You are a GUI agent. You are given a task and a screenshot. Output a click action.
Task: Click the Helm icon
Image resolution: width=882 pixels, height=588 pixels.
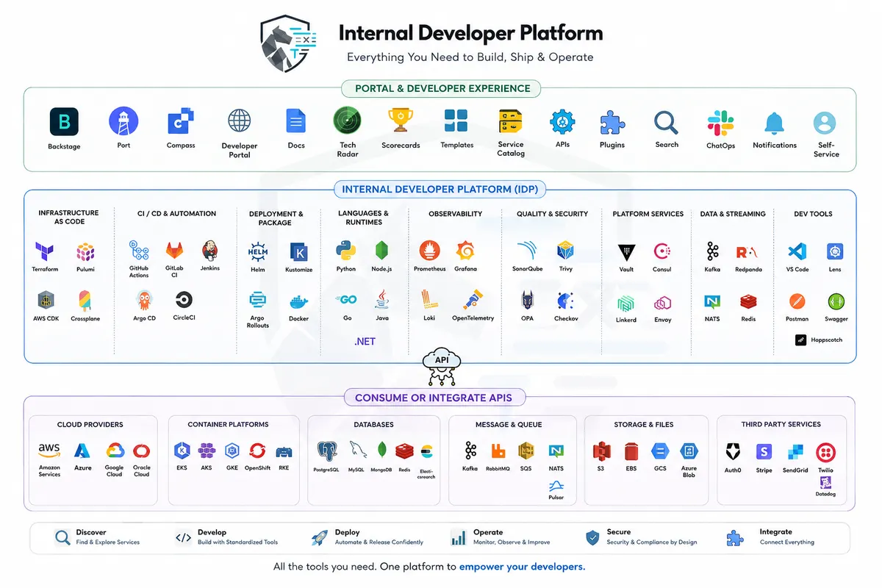pos(258,252)
